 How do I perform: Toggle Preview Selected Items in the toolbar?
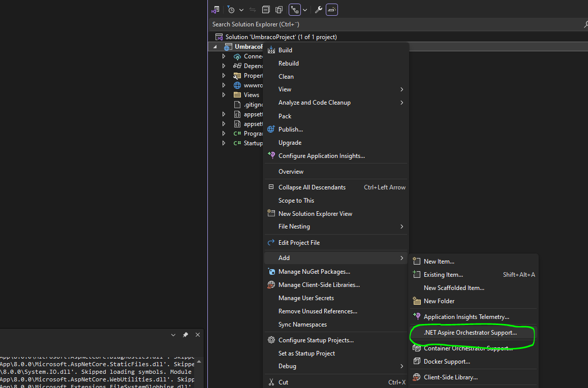332,10
